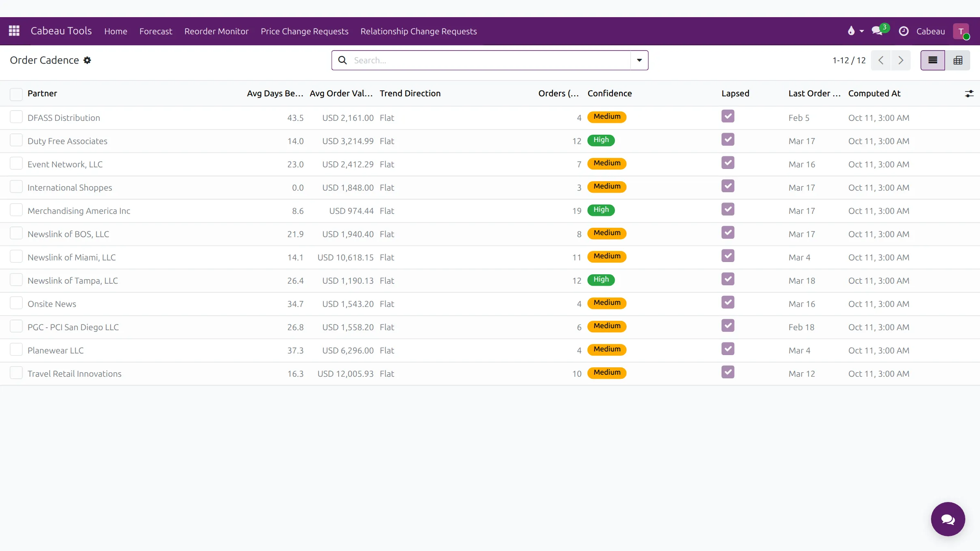
Task: Sort by the Computed At column header
Action: (x=874, y=93)
